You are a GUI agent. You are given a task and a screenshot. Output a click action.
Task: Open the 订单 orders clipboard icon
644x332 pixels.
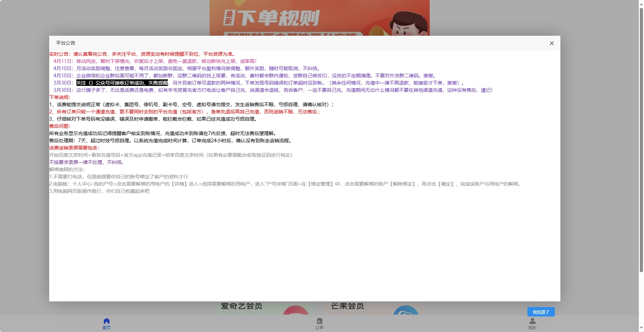(319, 321)
